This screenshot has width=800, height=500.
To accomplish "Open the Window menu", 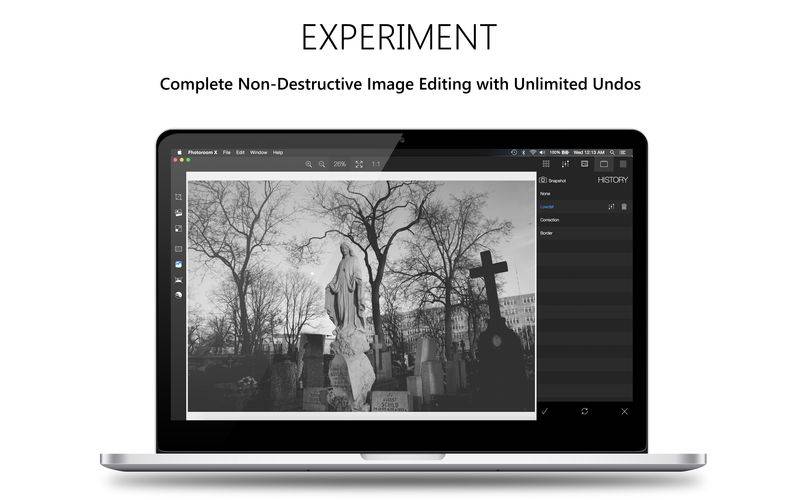I will (258, 152).
